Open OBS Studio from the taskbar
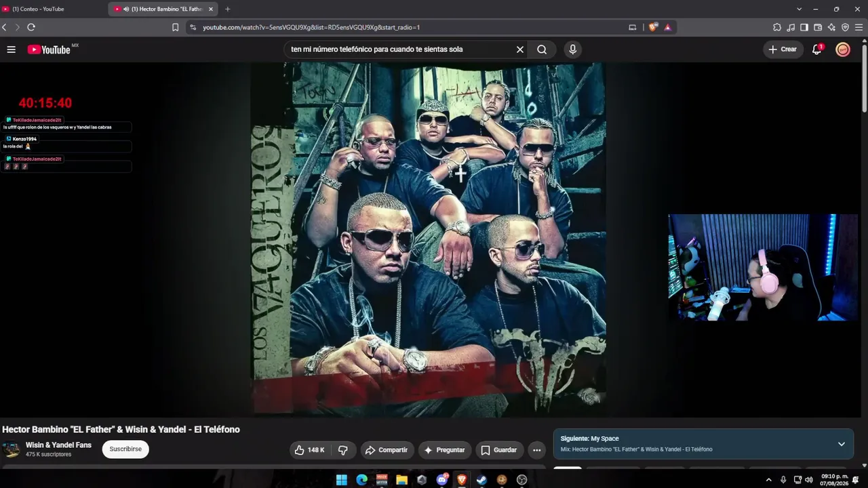Viewport: 868px width, 488px height. (521, 480)
